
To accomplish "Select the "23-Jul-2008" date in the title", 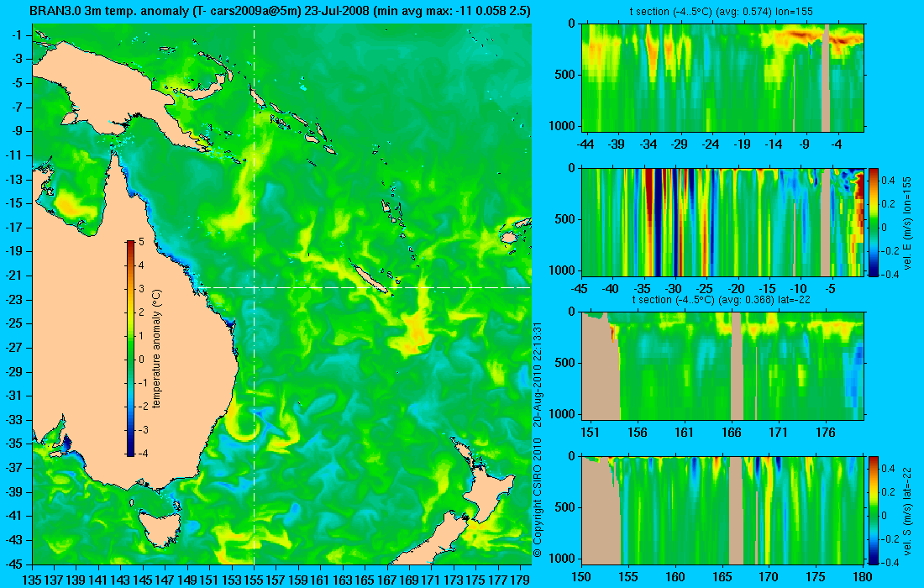I will pos(339,11).
